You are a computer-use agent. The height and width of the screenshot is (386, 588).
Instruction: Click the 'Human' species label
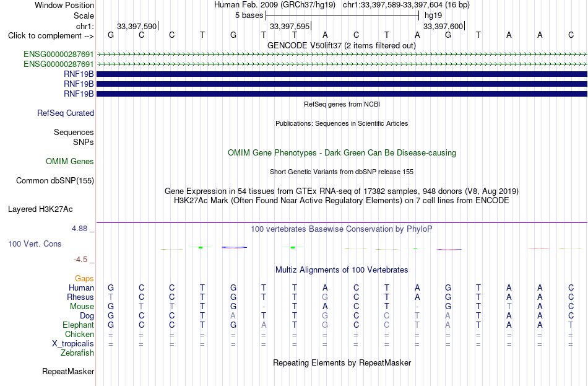(81, 287)
